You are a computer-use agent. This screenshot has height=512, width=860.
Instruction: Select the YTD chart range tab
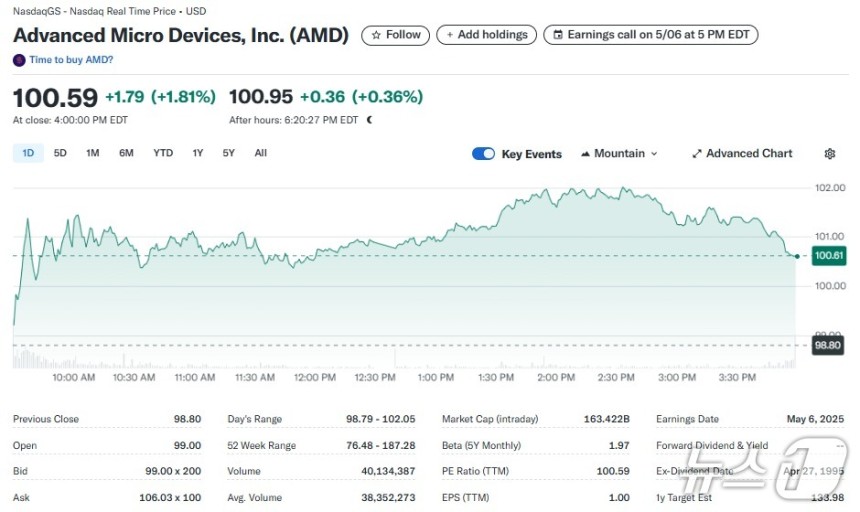tap(163, 153)
